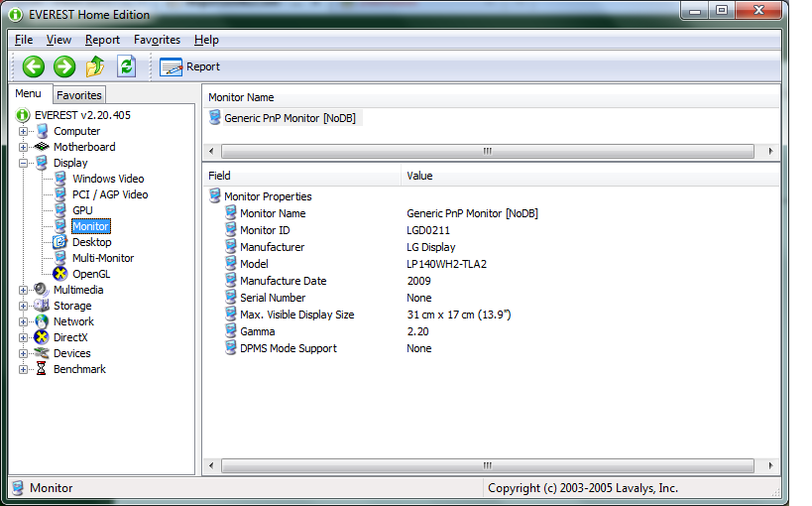Click the DirectX icon in tree
812x506 pixels.
(x=42, y=337)
